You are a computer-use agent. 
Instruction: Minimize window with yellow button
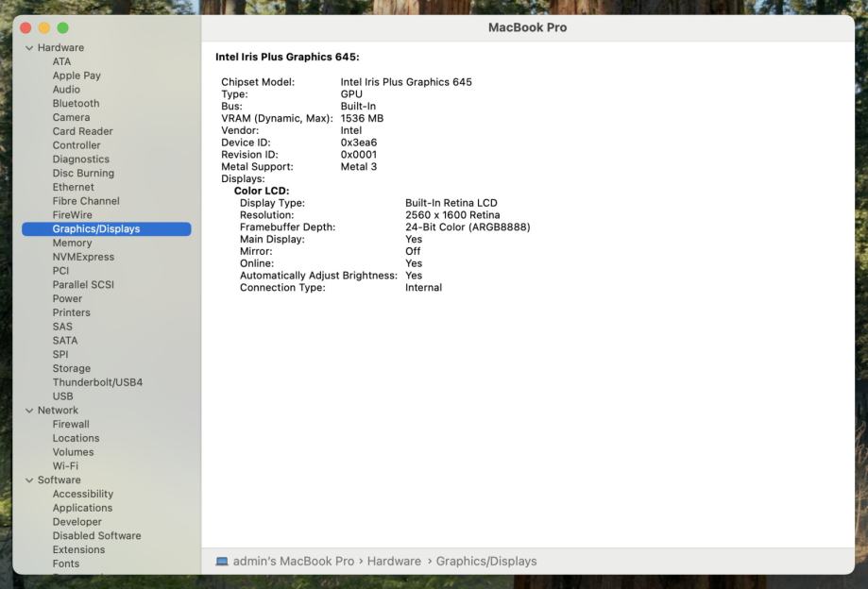click(x=44, y=27)
